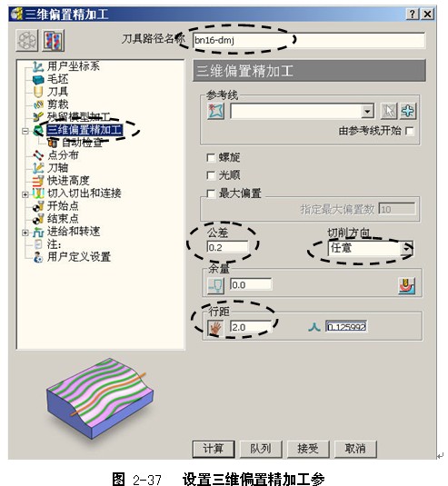Click the component thickness icon in 余量
This screenshot has height=486, width=448.
[407, 285]
